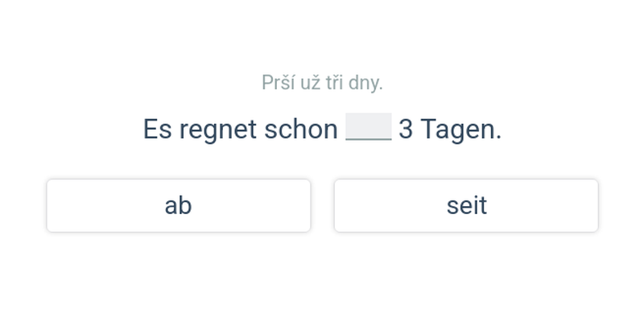Screen dimensions: 644x322
Task: Tap the left answer option button
Action: [178, 206]
